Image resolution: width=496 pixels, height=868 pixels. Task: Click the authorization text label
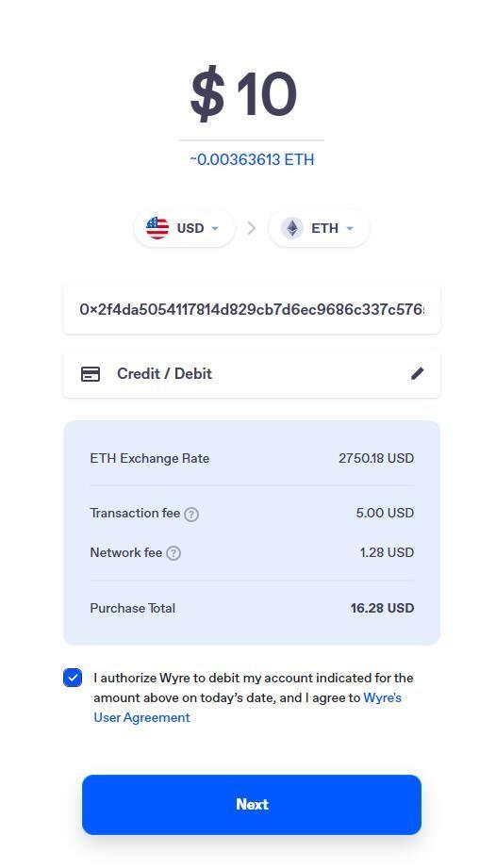click(253, 697)
